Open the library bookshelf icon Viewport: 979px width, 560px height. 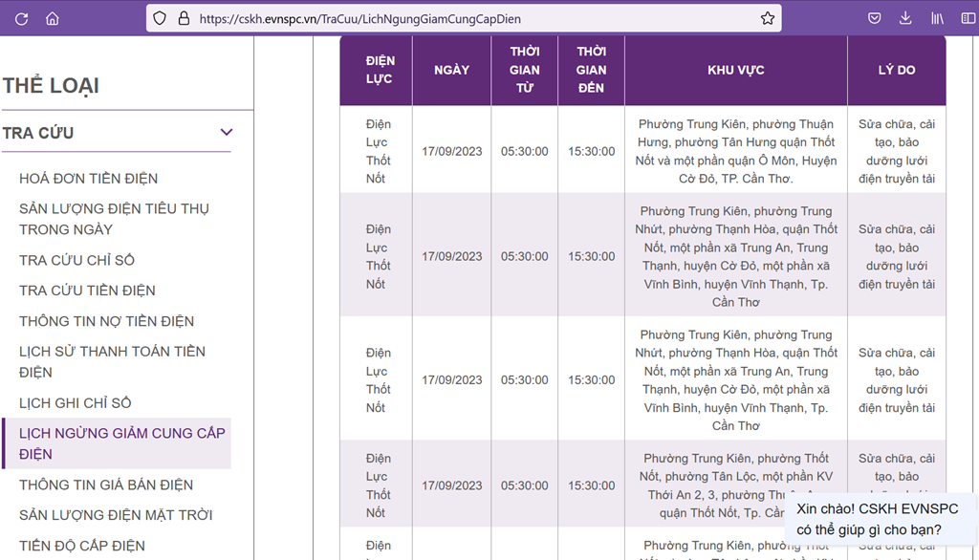(937, 19)
